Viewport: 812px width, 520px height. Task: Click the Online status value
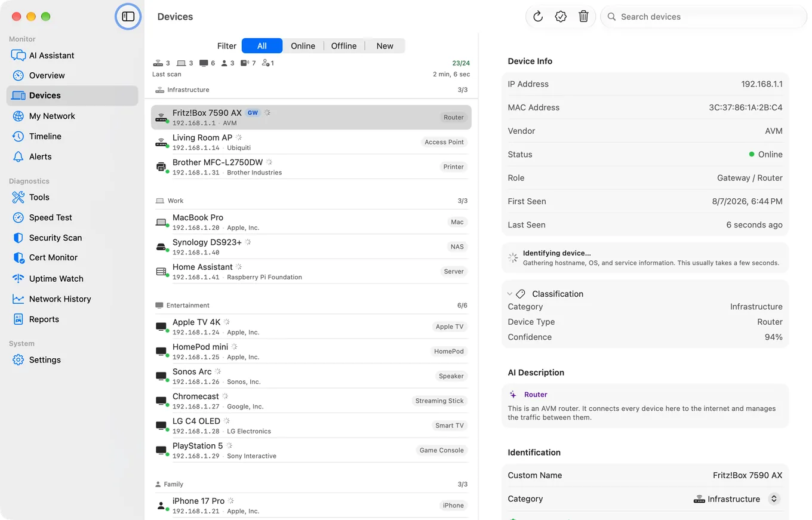765,154
